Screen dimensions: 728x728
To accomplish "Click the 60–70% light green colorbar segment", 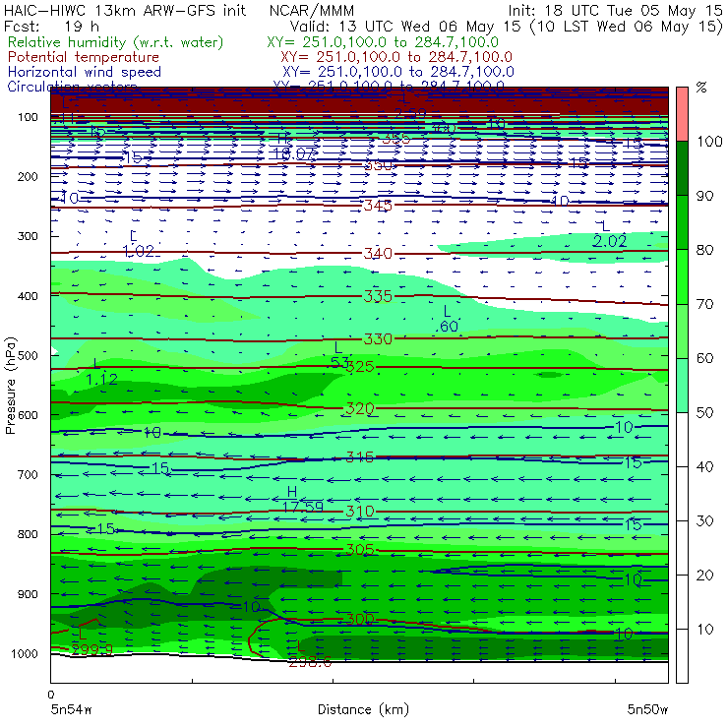I will pos(682,331).
